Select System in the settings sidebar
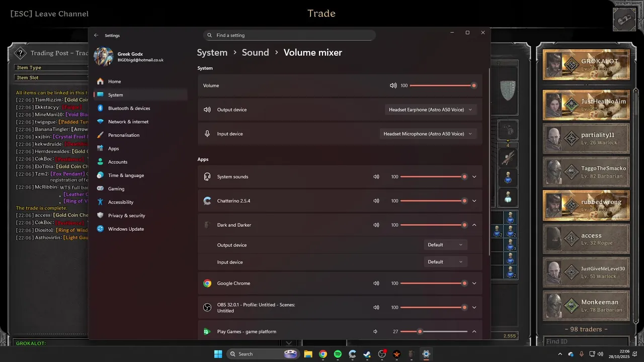The image size is (644, 362). (x=140, y=95)
